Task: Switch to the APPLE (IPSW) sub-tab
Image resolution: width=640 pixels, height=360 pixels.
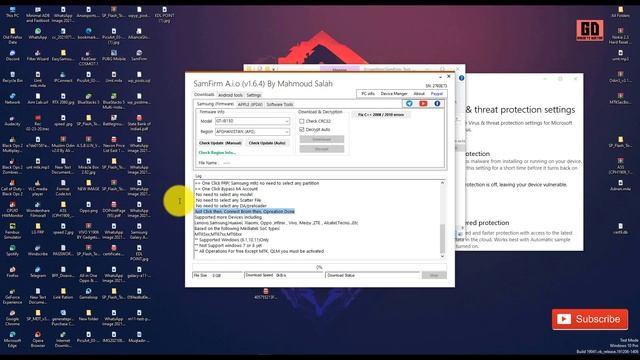Action: (250, 104)
